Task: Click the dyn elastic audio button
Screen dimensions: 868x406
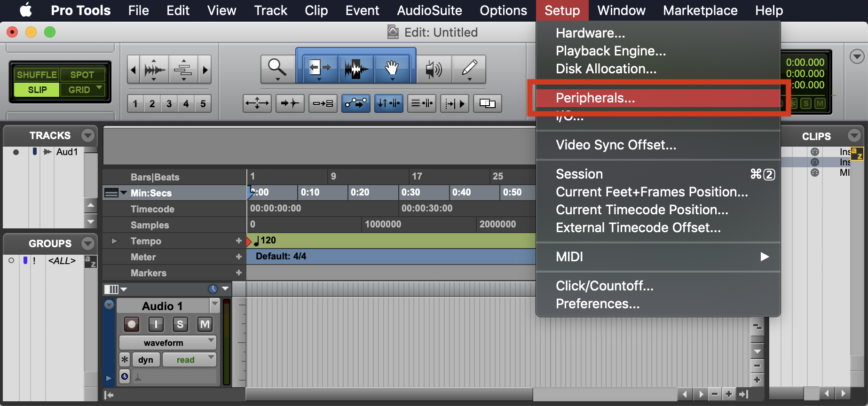Action: click(x=146, y=359)
